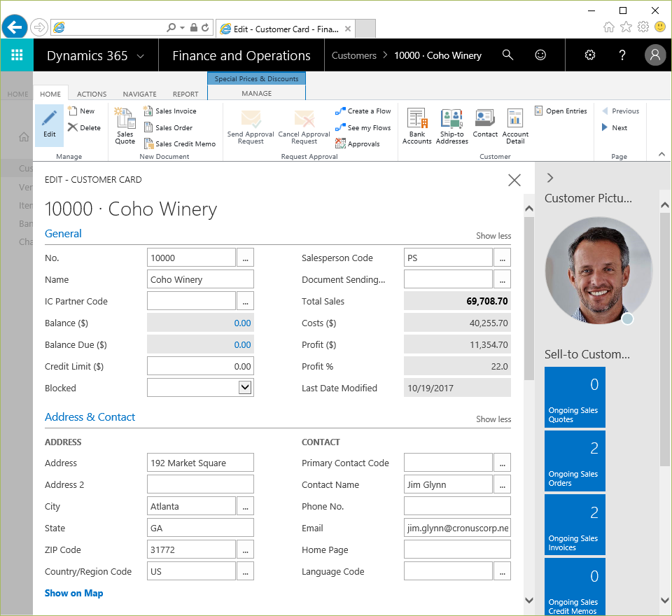Click Send Approval Request

[251, 127]
